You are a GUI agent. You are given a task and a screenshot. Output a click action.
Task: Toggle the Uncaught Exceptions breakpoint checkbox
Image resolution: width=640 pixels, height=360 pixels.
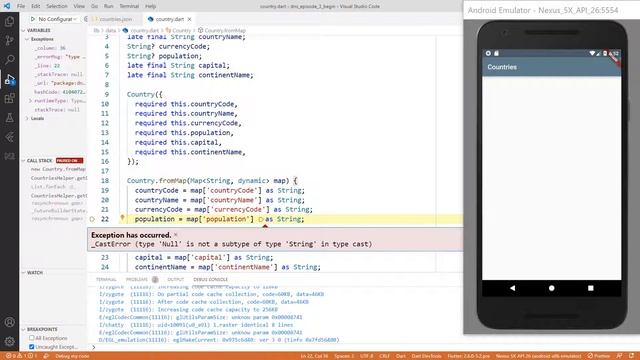tap(32, 347)
